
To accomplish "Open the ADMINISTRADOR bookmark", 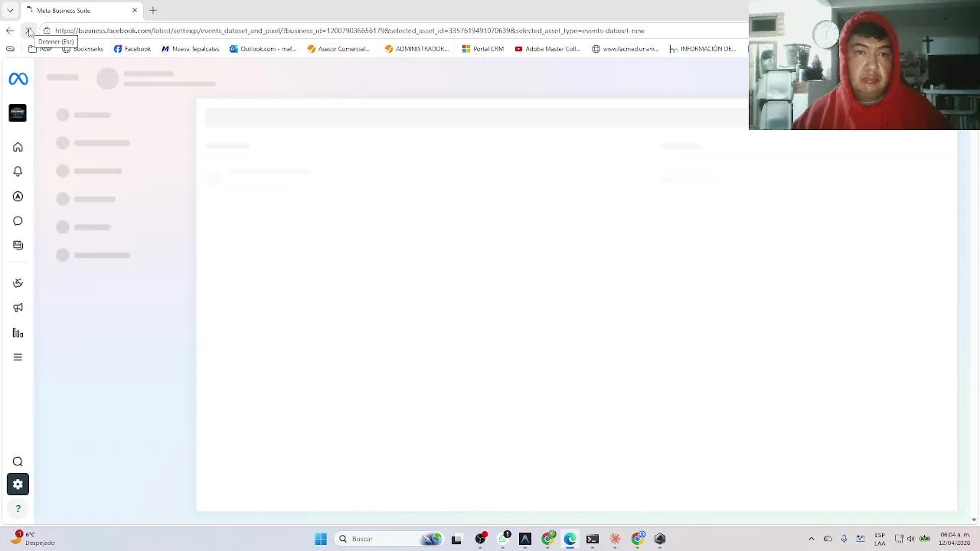I will pyautogui.click(x=417, y=49).
